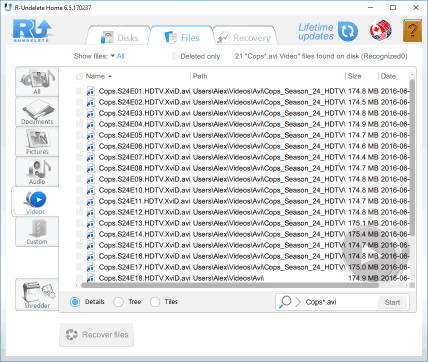
Task: Click the Start search button
Action: coord(392,302)
